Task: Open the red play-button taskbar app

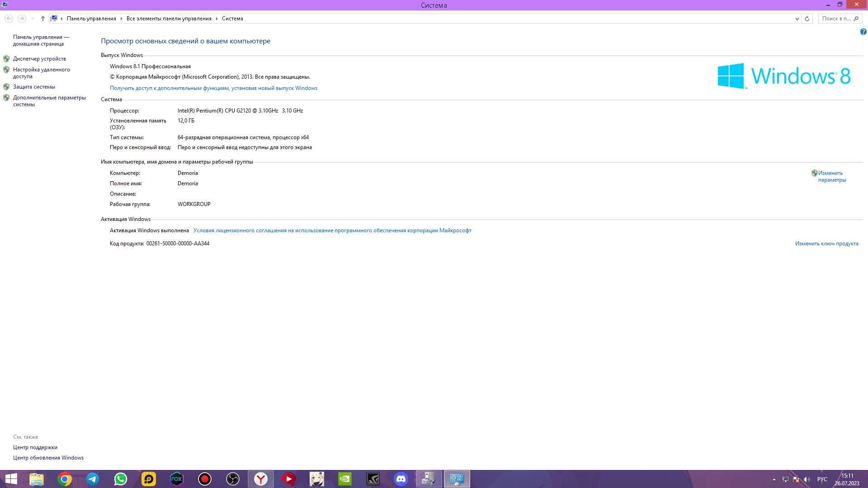Action: point(289,479)
